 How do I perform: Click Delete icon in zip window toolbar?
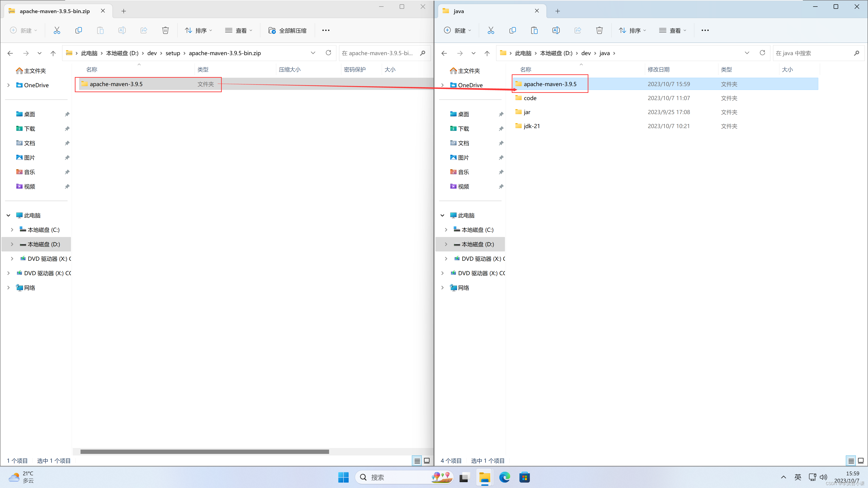[165, 30]
